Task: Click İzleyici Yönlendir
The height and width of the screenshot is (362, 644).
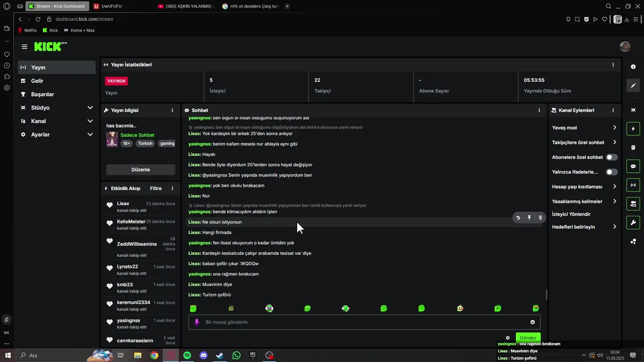Action: point(572,214)
